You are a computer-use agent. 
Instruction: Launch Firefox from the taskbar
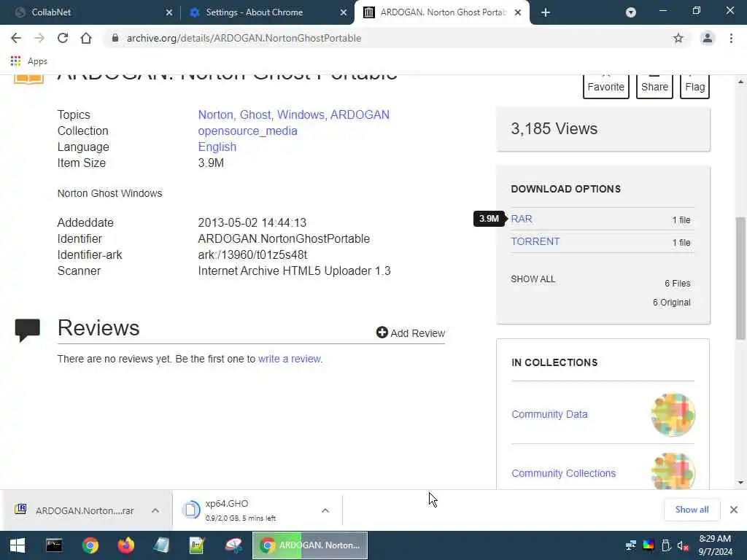125,545
